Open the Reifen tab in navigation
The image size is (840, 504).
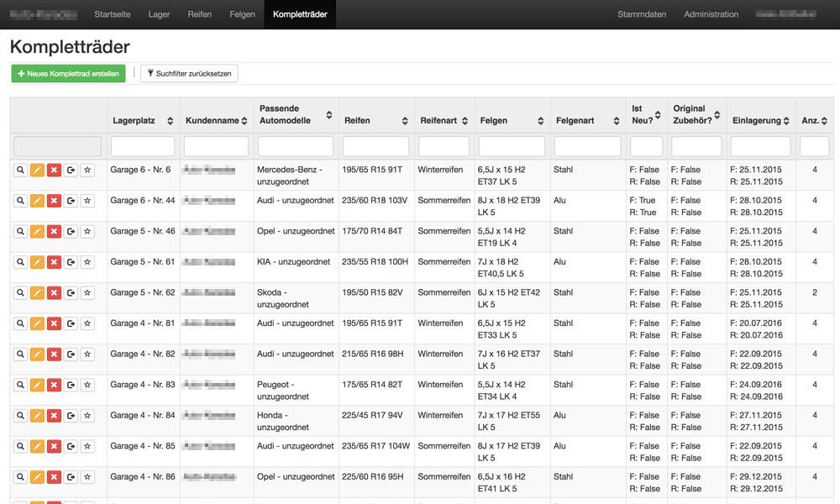199,14
